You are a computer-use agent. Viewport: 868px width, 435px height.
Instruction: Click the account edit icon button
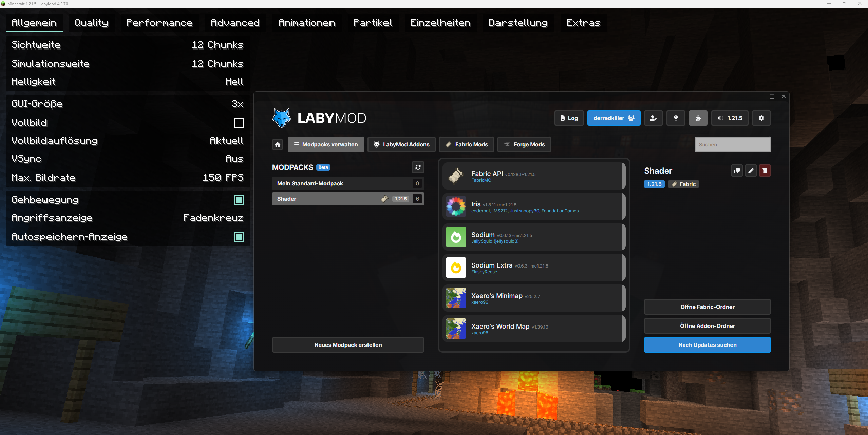pos(653,118)
